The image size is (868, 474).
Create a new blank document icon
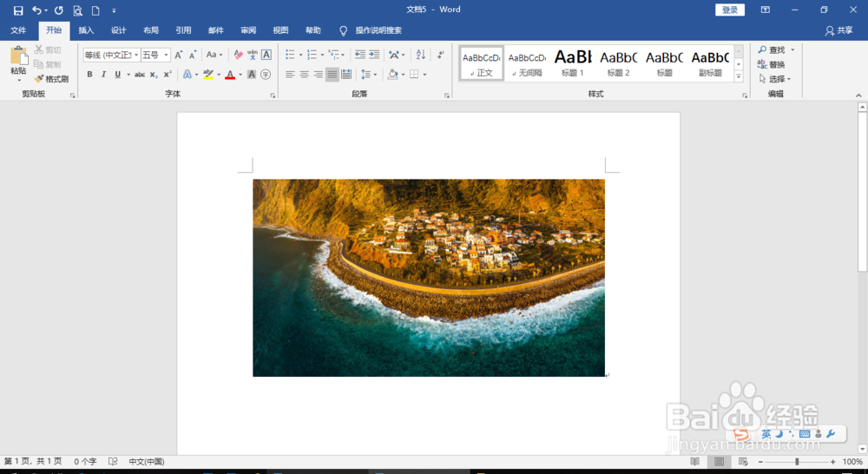click(95, 10)
